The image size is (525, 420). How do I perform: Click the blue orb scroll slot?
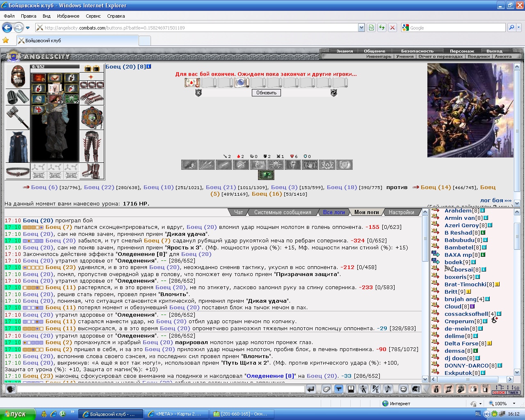click(x=242, y=82)
